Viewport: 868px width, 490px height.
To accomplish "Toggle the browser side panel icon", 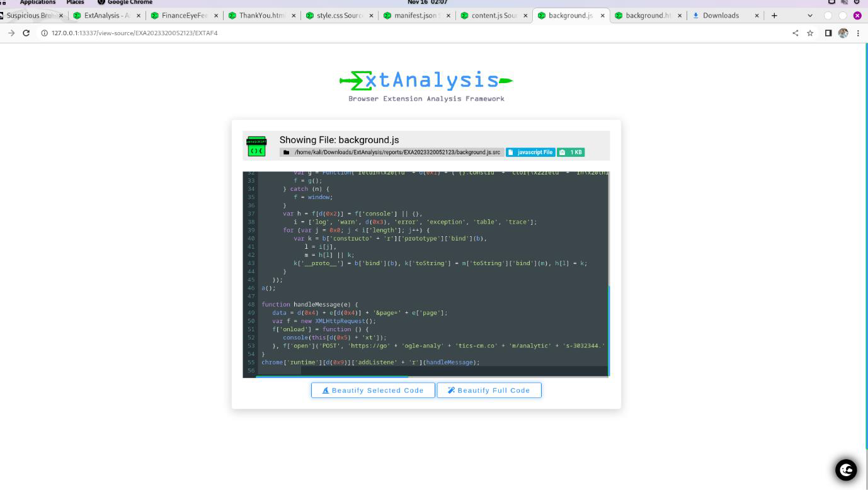I will [x=828, y=33].
